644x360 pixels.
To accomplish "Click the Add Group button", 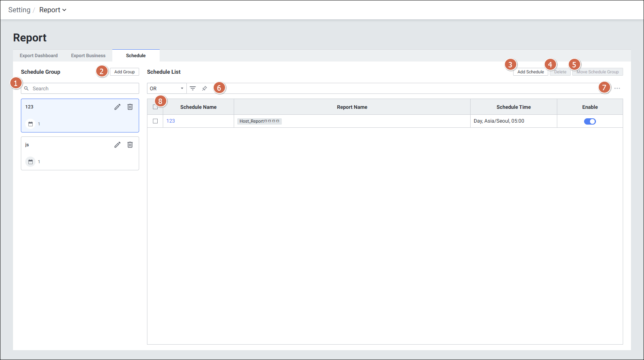I will pos(125,72).
